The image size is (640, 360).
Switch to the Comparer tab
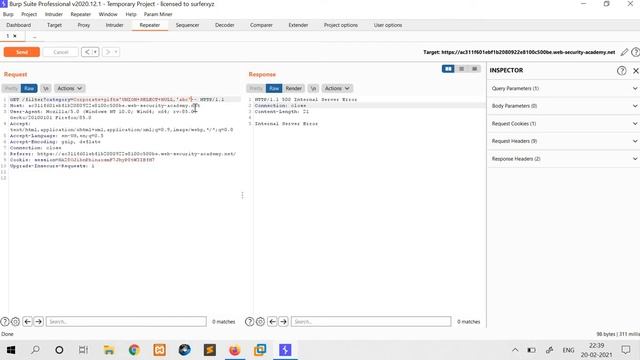pyautogui.click(x=261, y=25)
